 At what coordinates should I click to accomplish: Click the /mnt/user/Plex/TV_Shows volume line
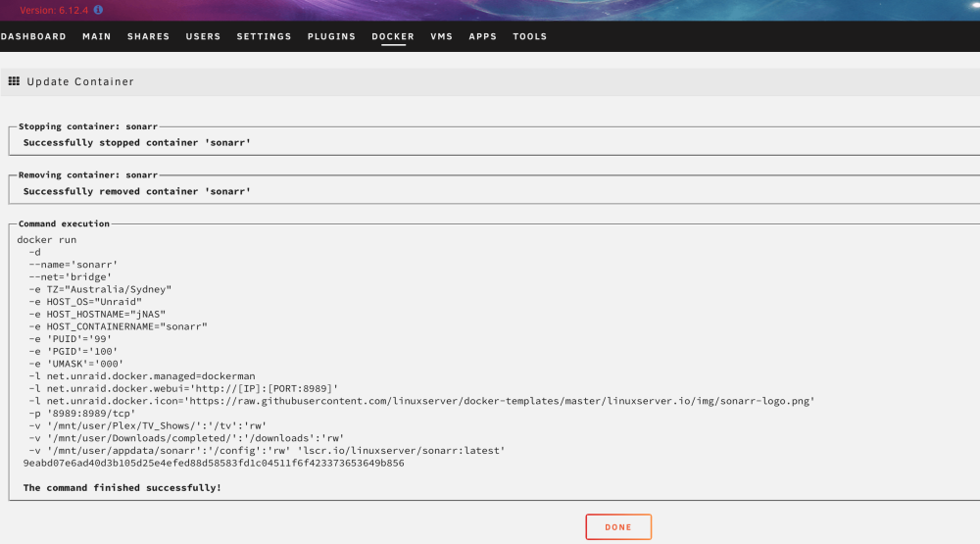148,425
